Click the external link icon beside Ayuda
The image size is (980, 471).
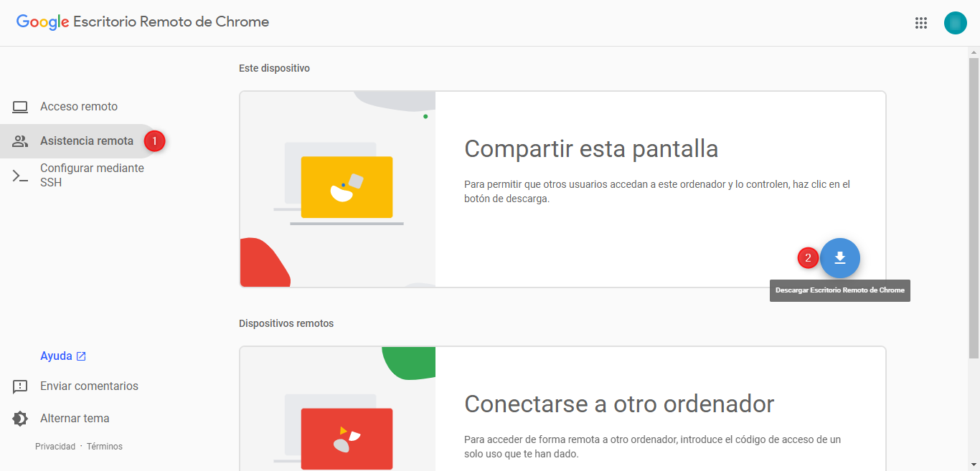pos(81,356)
